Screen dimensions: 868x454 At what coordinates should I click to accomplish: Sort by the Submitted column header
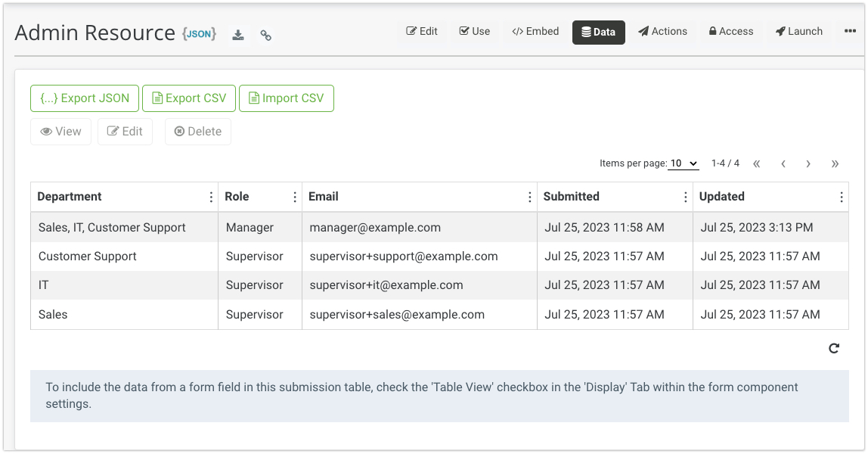tap(572, 197)
